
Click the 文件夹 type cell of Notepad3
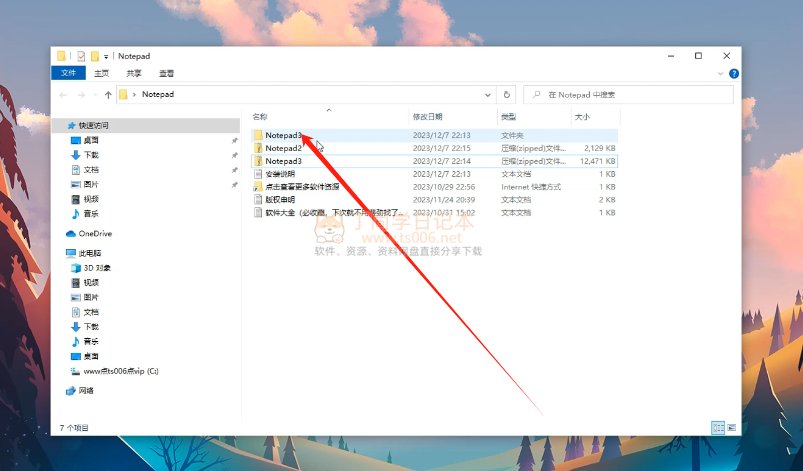pyautogui.click(x=512, y=135)
